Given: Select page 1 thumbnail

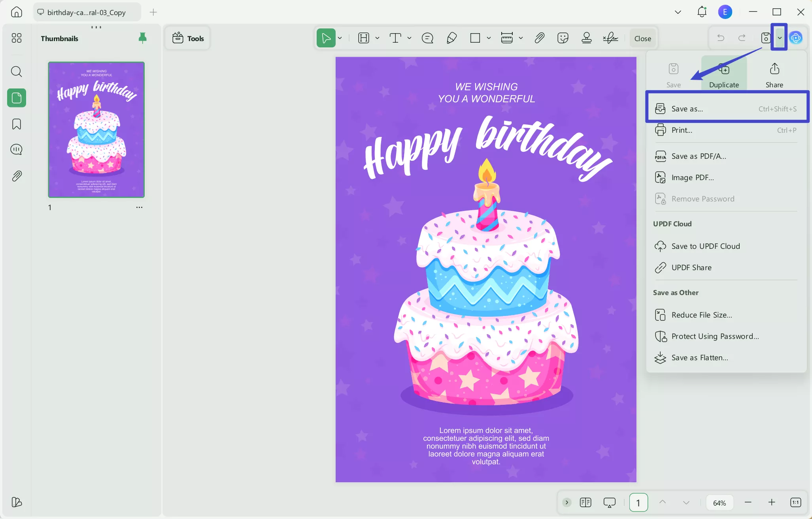Looking at the screenshot, I should pos(96,130).
